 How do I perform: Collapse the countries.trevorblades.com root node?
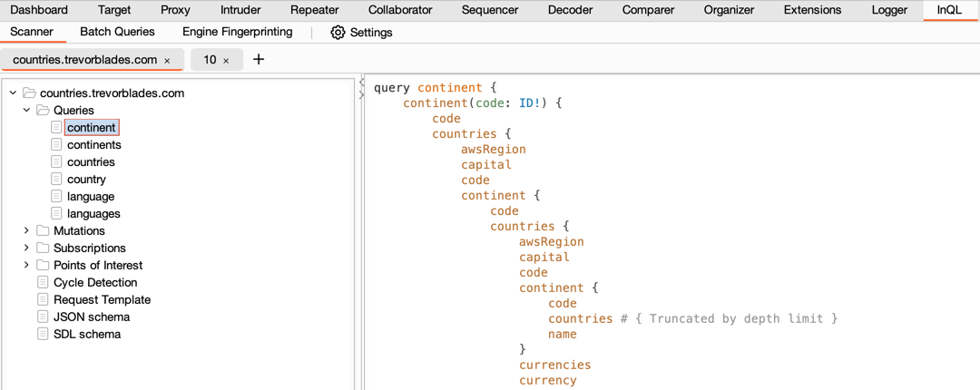pyautogui.click(x=13, y=93)
